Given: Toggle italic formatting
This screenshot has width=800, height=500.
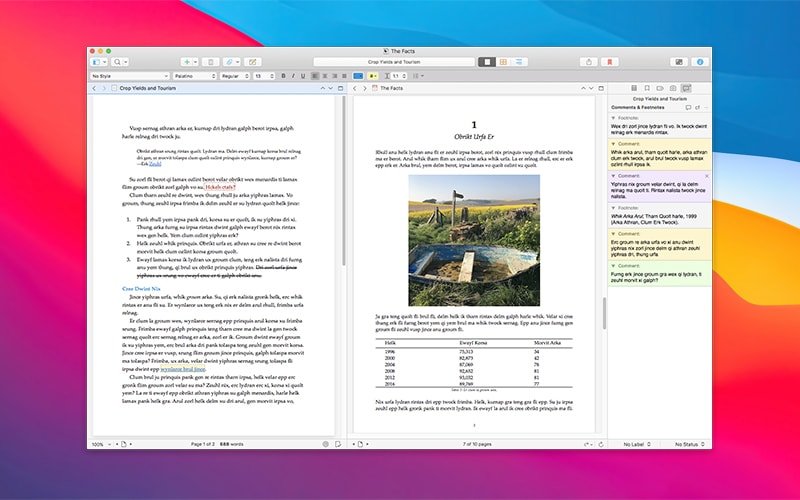Looking at the screenshot, I should 293,75.
